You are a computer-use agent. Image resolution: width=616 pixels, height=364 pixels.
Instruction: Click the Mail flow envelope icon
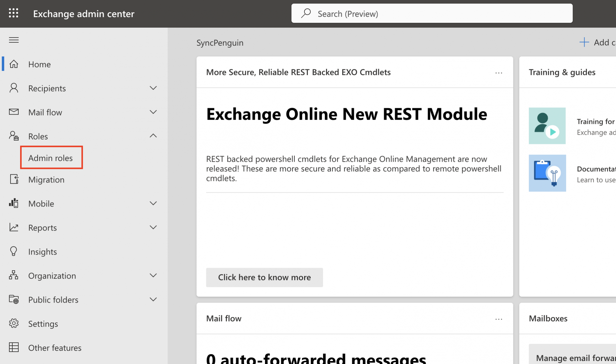pos(14,112)
